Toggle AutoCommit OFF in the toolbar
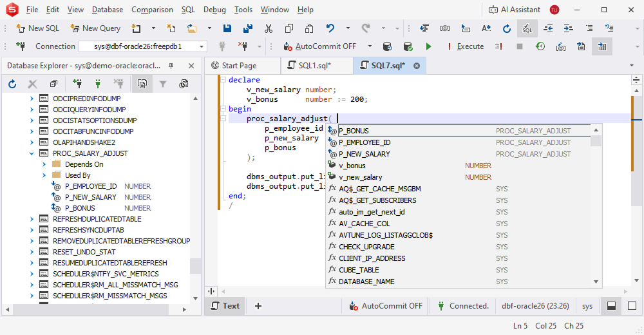 tap(320, 46)
